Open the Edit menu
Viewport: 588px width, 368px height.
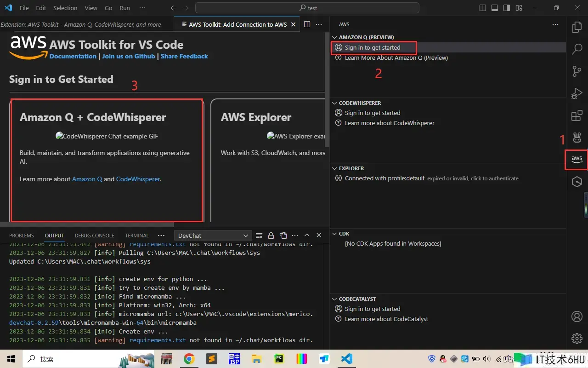tap(41, 8)
